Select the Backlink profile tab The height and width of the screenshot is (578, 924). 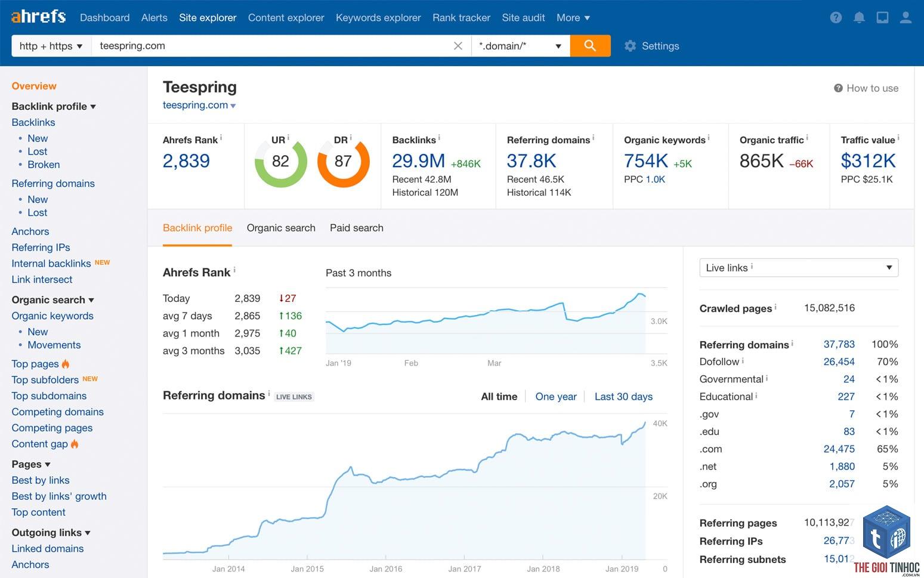pos(197,228)
